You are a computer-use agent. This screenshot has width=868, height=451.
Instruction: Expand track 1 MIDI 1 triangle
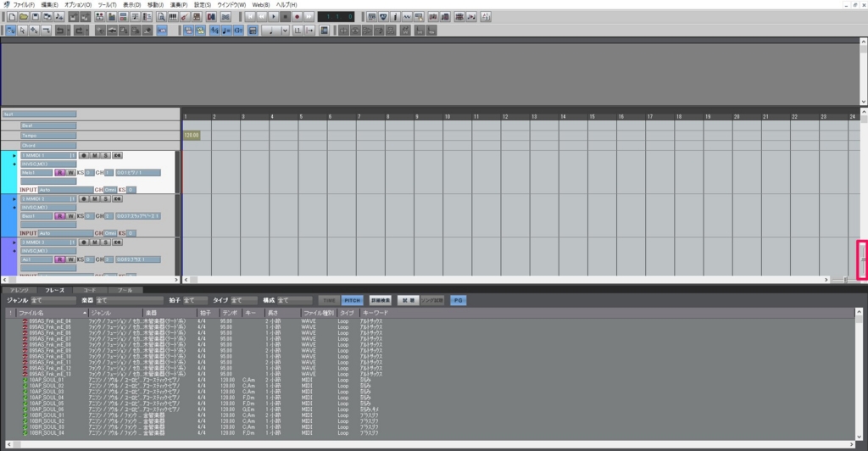pos(14,156)
